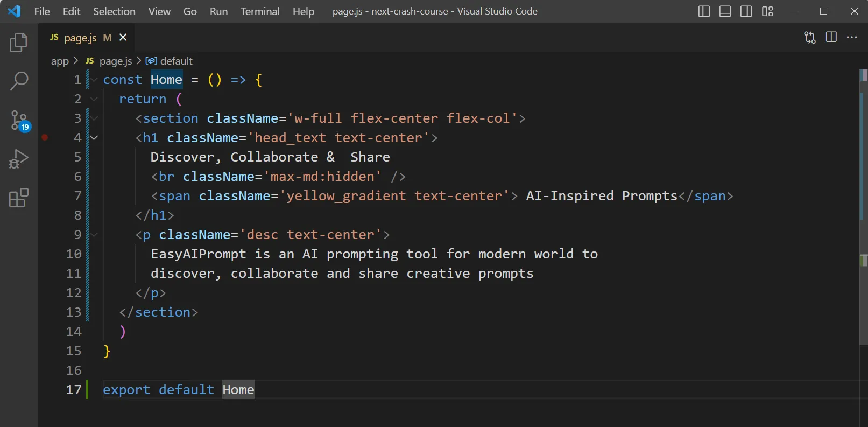Click the 'return' keyword on line 2
Image resolution: width=868 pixels, height=427 pixels.
click(x=143, y=99)
